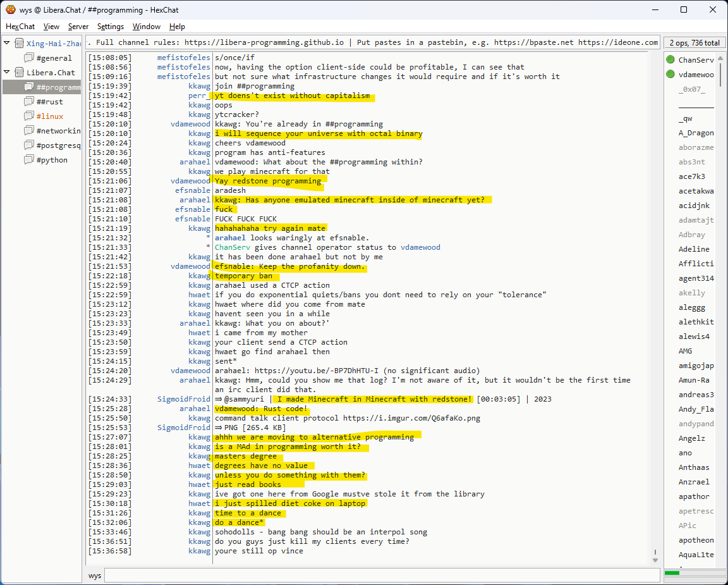Click the #linux channel icon

pyautogui.click(x=29, y=116)
